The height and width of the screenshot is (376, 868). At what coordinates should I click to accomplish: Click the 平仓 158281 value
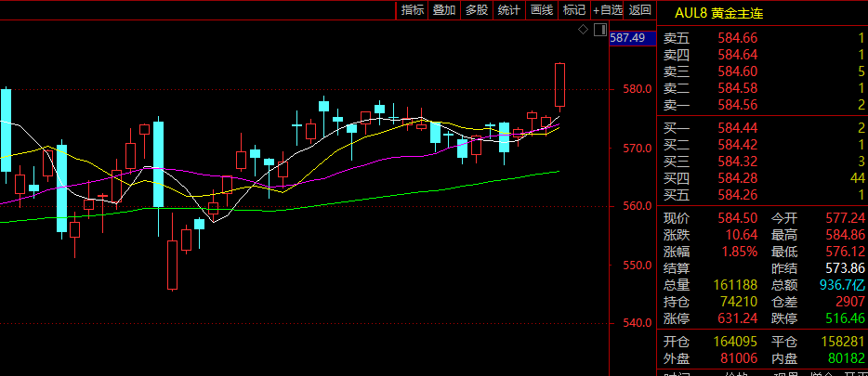click(842, 343)
